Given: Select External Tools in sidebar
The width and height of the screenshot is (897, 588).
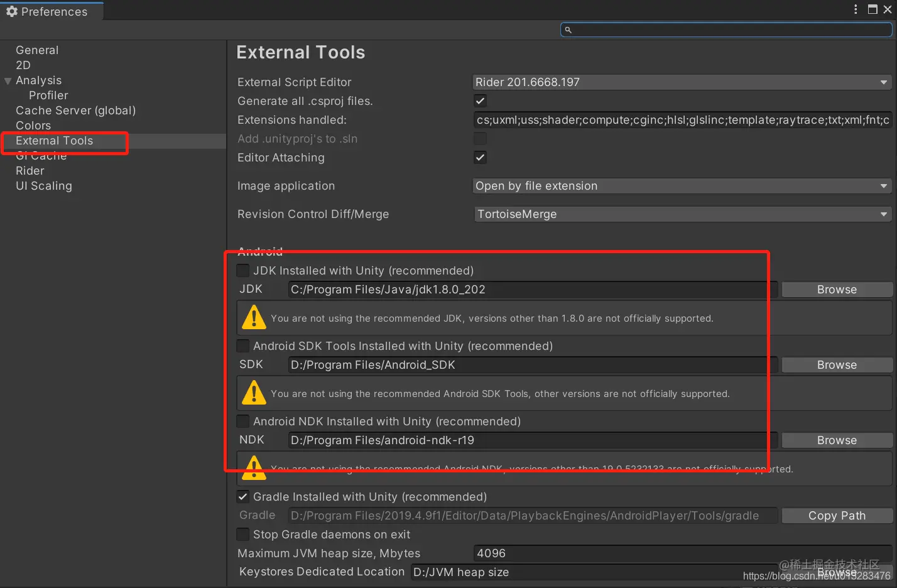Looking at the screenshot, I should pos(54,141).
